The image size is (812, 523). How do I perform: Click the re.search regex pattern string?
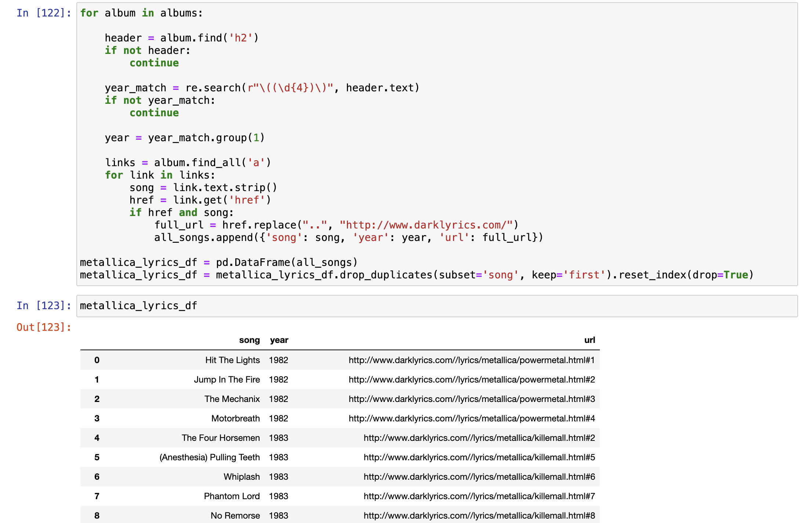tap(290, 88)
